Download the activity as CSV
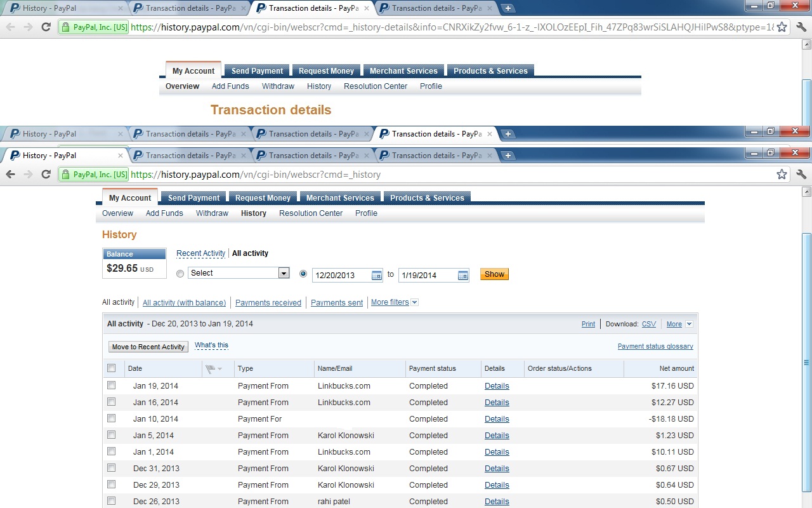This screenshot has width=812, height=508. click(x=649, y=324)
